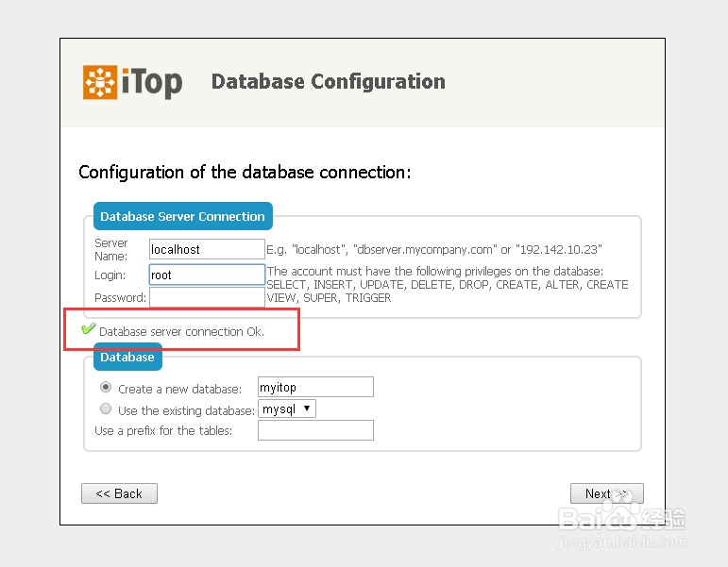Click into the Login field containing root
The width and height of the screenshot is (728, 567).
click(x=207, y=275)
